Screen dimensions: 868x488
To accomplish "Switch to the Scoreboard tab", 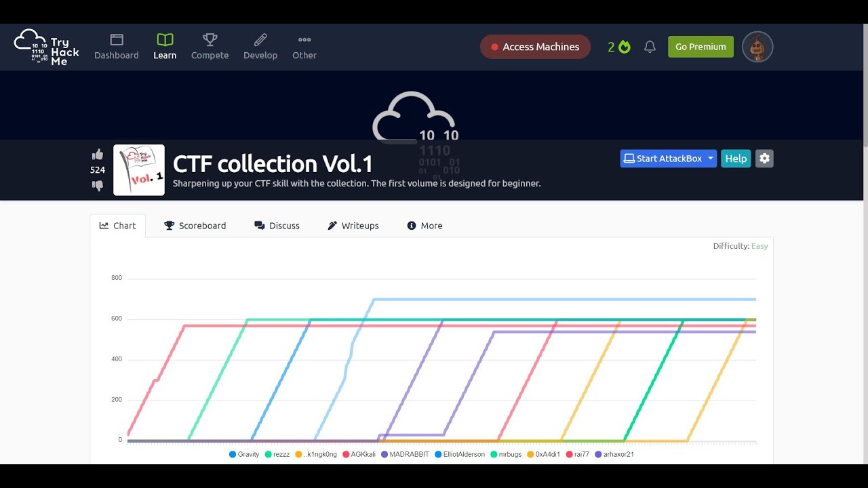I will coord(195,226).
